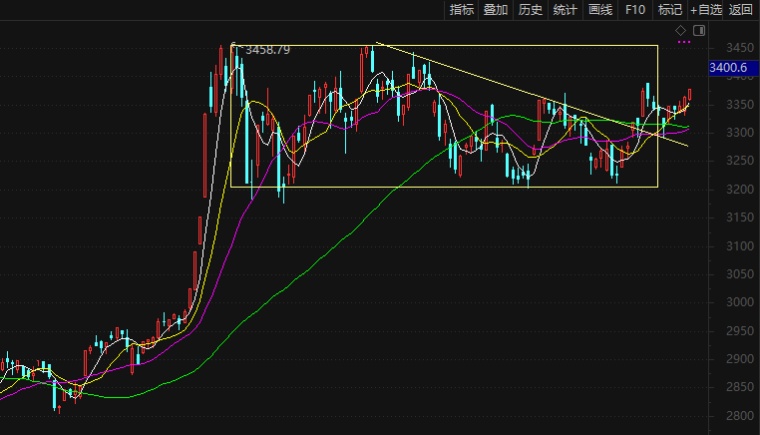Viewport: 760px width, 435px height.
Task: Click the 返回 back button
Action: [741, 10]
